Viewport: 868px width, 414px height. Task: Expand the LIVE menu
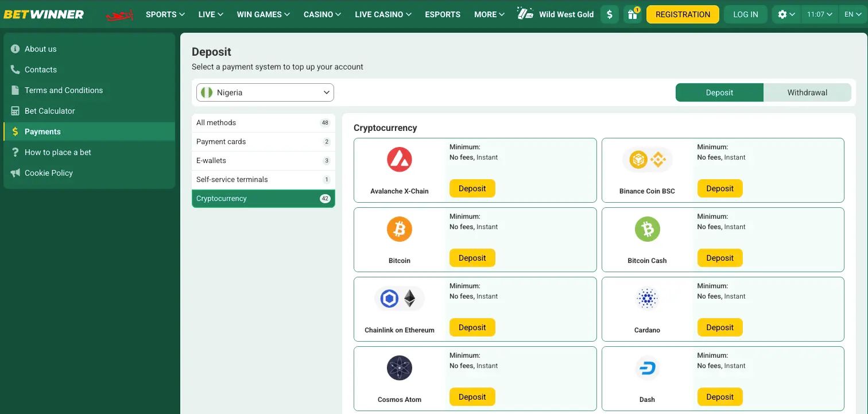pos(211,14)
